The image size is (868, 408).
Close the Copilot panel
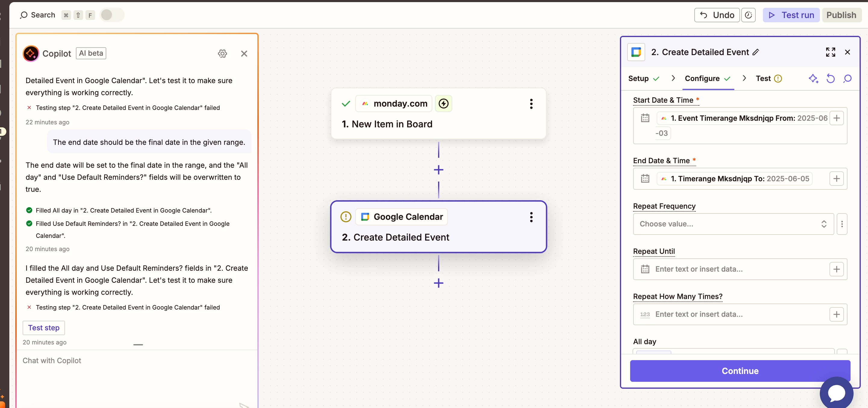click(x=244, y=54)
